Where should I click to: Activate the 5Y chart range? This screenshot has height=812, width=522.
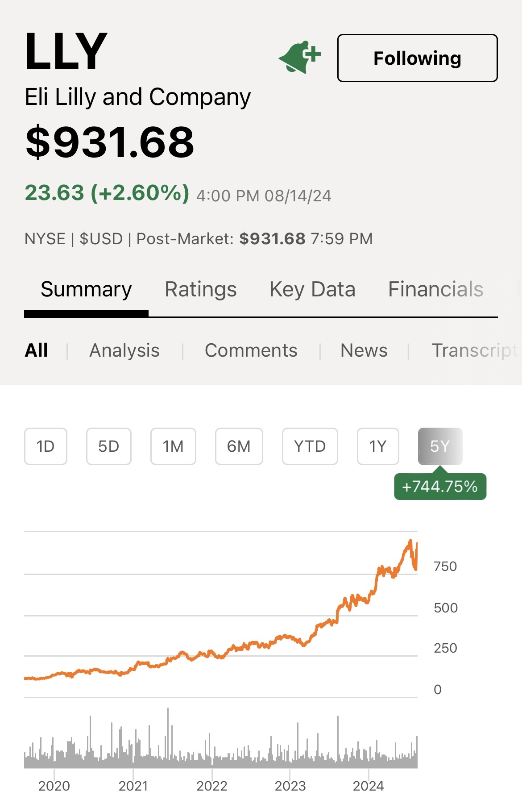pos(440,446)
